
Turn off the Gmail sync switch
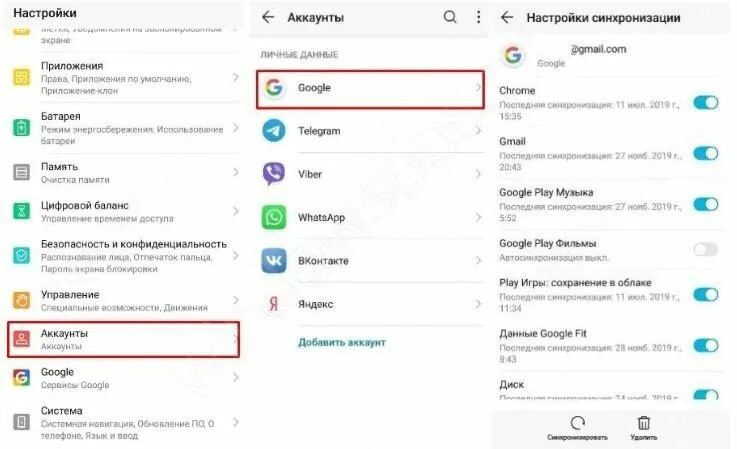coord(706,154)
